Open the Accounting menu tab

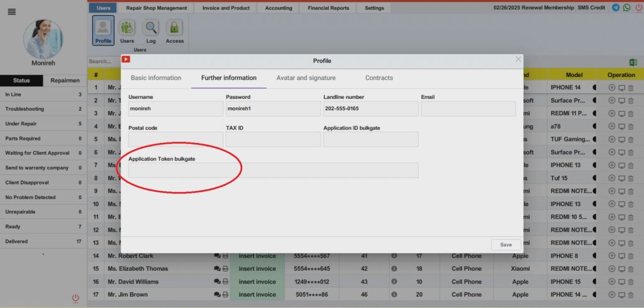[x=278, y=8]
